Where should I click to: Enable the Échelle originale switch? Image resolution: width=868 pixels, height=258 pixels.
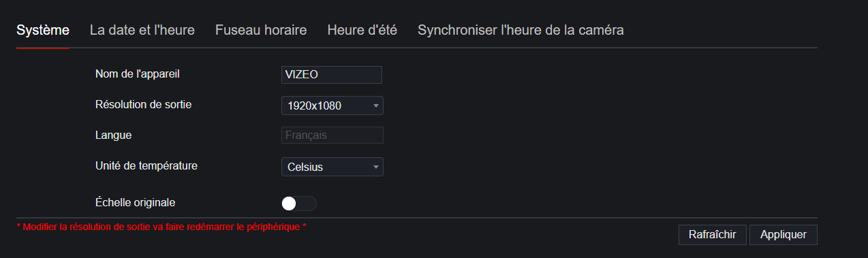[x=299, y=204]
